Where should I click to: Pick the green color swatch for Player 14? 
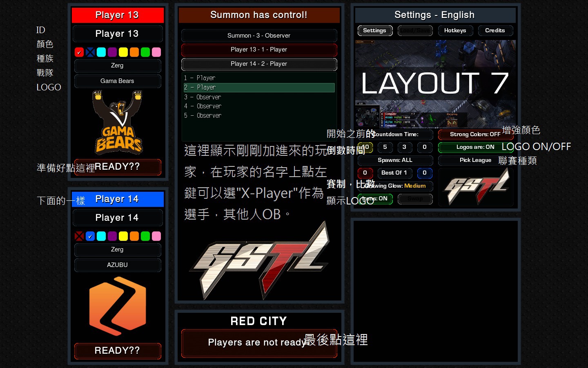[x=145, y=236]
